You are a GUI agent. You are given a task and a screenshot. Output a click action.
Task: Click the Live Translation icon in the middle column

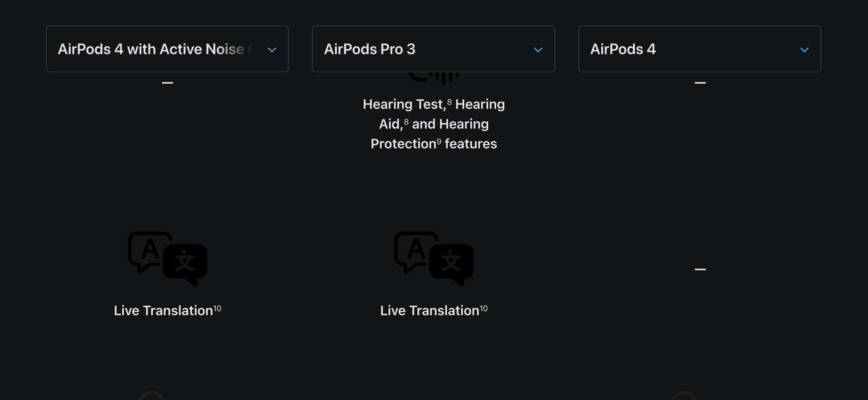coord(434,259)
